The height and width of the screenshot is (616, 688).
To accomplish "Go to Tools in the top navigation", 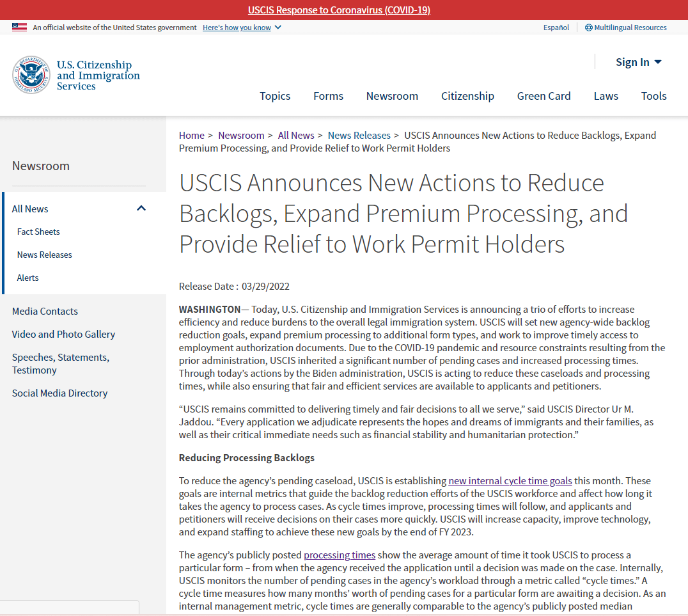I will [653, 96].
